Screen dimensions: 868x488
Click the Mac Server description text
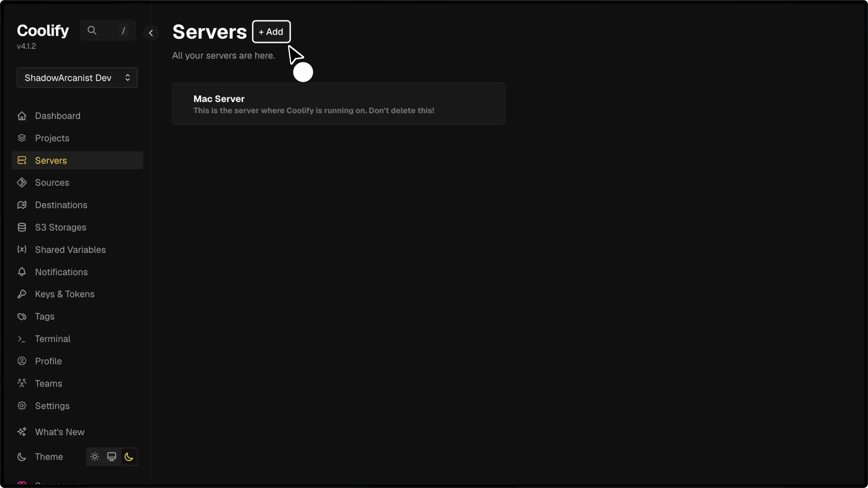(x=314, y=111)
